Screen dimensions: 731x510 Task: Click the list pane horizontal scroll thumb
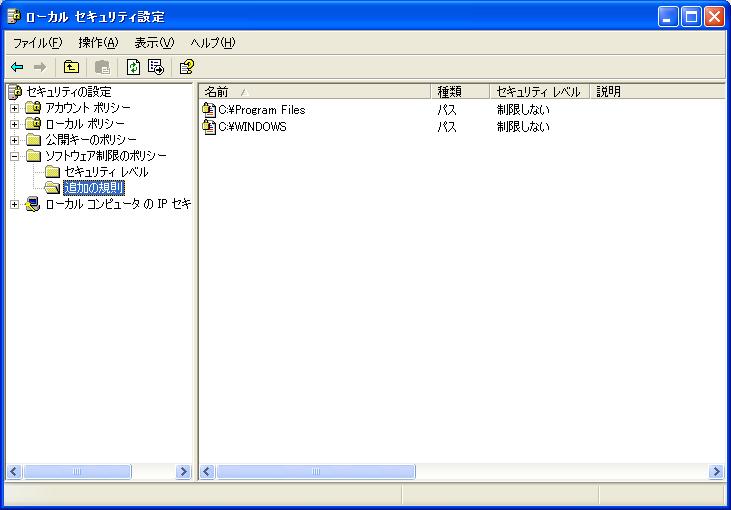point(316,472)
